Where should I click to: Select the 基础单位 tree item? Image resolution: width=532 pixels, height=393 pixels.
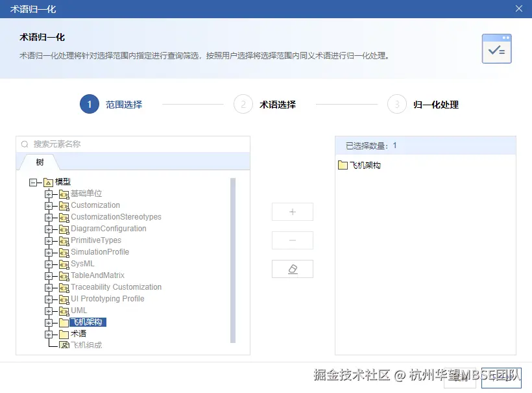click(x=86, y=194)
